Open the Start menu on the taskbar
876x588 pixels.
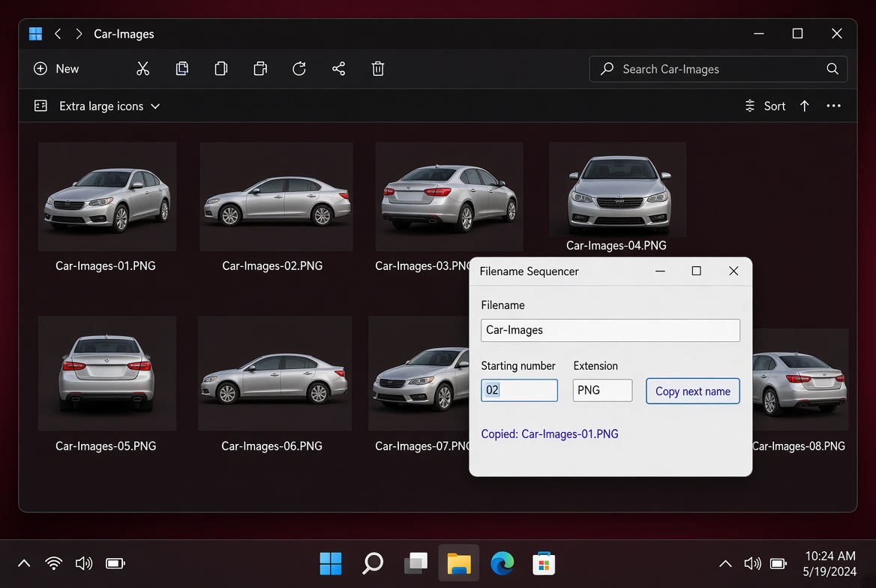tap(331, 563)
